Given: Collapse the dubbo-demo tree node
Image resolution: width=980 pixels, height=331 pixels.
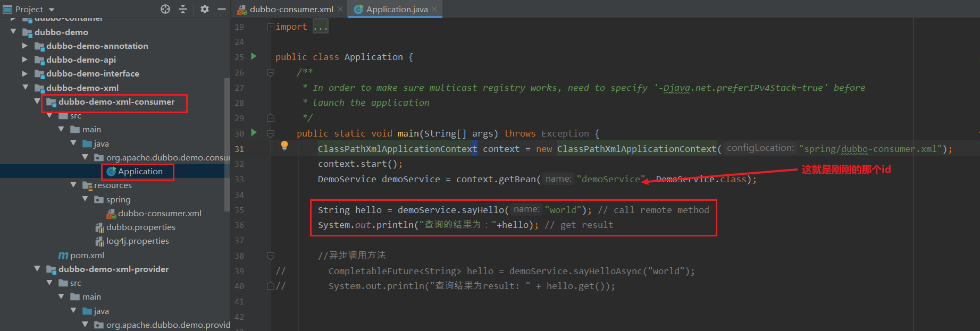Looking at the screenshot, I should [13, 32].
